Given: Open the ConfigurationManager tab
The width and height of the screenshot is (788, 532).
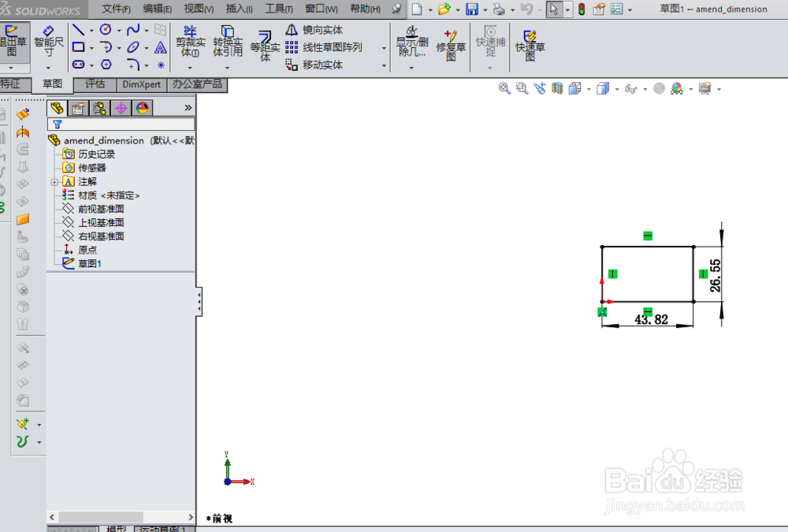Looking at the screenshot, I should 99,108.
